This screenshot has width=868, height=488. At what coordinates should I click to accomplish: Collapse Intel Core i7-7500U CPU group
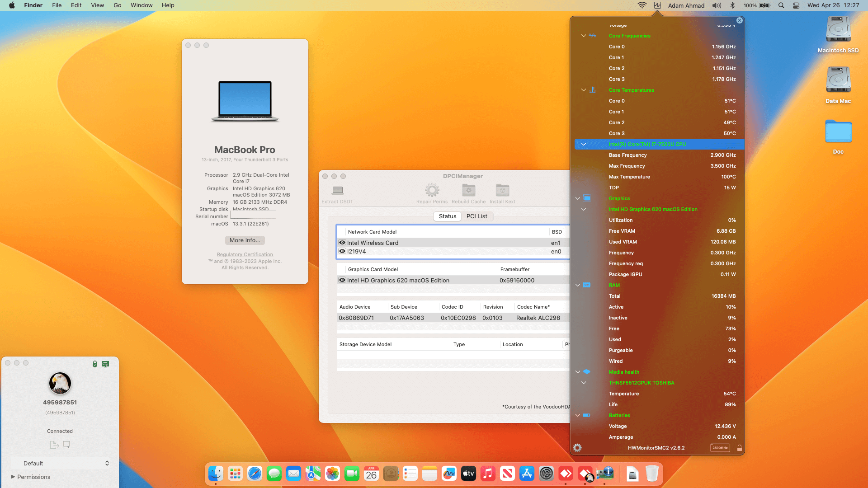[x=584, y=144]
